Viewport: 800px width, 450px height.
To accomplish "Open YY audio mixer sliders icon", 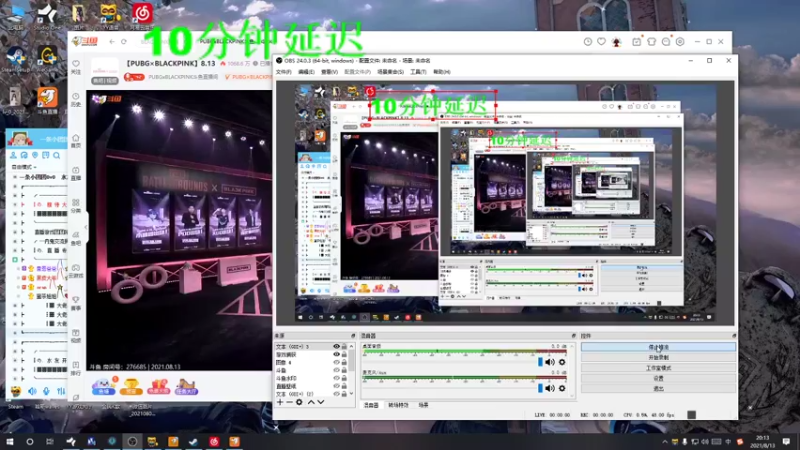I will coord(61,391).
